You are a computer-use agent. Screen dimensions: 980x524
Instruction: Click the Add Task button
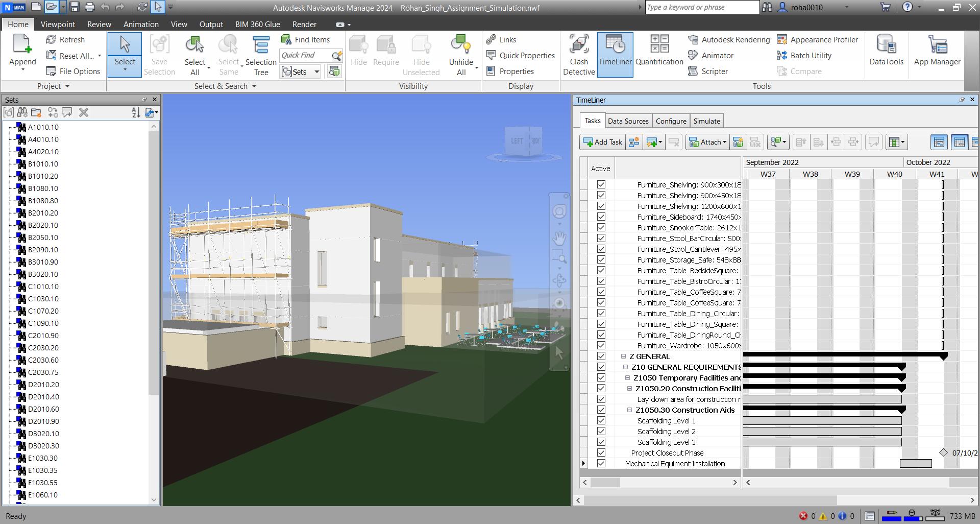click(x=602, y=142)
